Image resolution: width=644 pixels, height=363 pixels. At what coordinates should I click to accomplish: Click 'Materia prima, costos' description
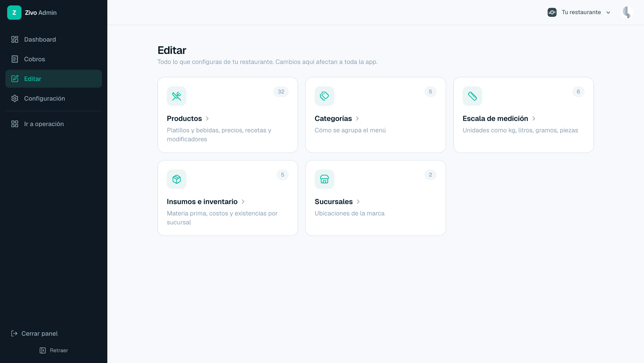pyautogui.click(x=222, y=218)
